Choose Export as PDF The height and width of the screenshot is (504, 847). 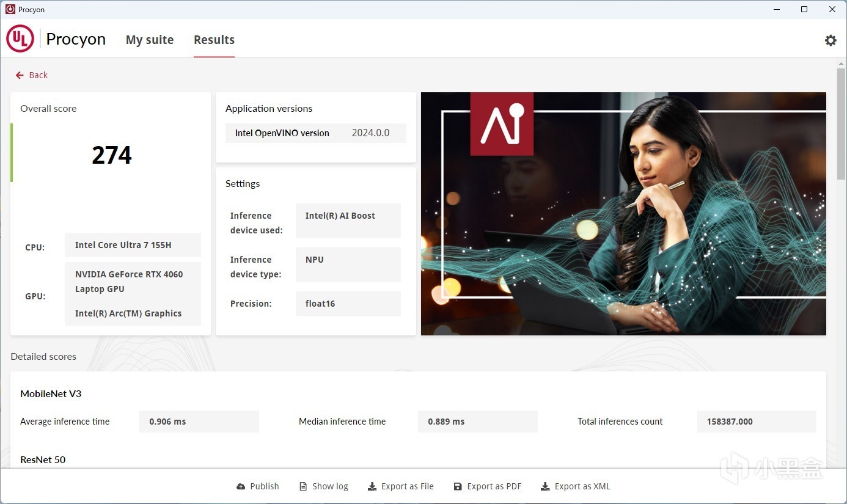pyautogui.click(x=488, y=486)
